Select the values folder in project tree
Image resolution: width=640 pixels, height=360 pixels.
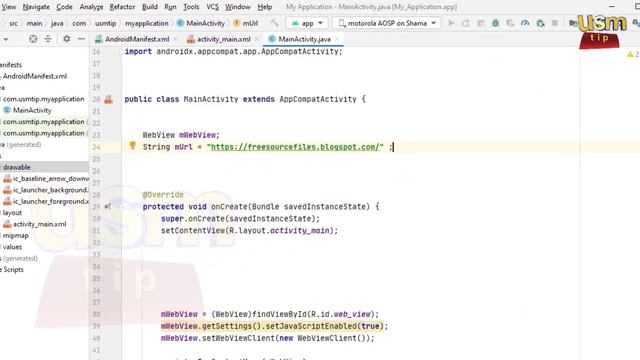click(x=12, y=247)
